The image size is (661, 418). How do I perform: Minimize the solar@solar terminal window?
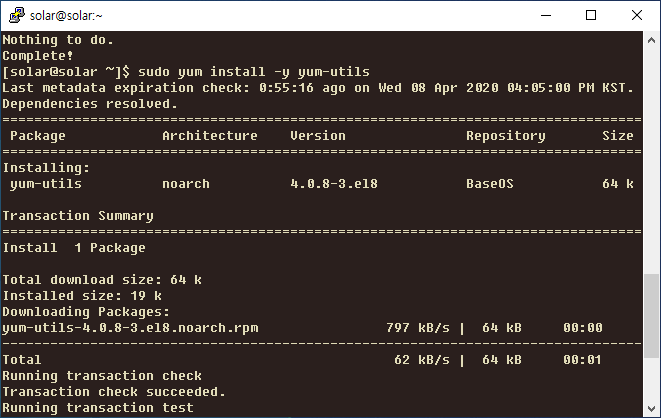546,16
